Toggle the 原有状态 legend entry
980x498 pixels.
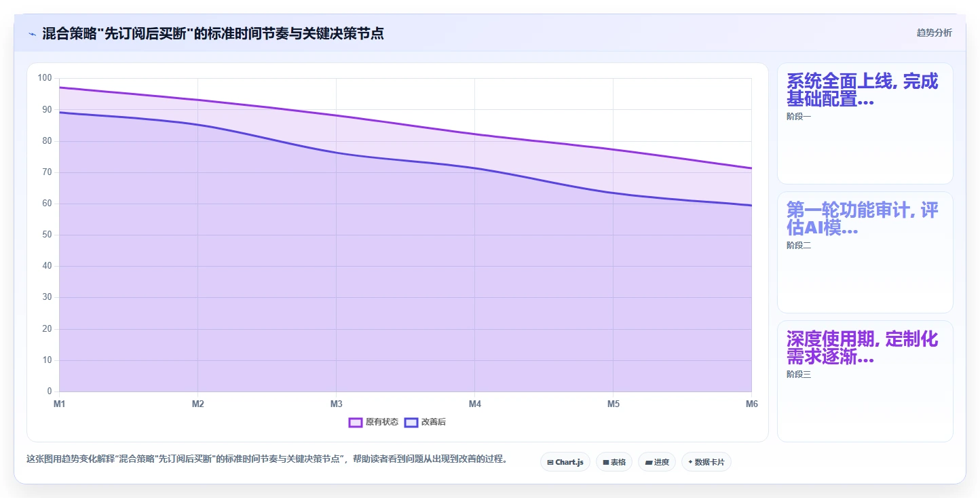click(x=373, y=422)
